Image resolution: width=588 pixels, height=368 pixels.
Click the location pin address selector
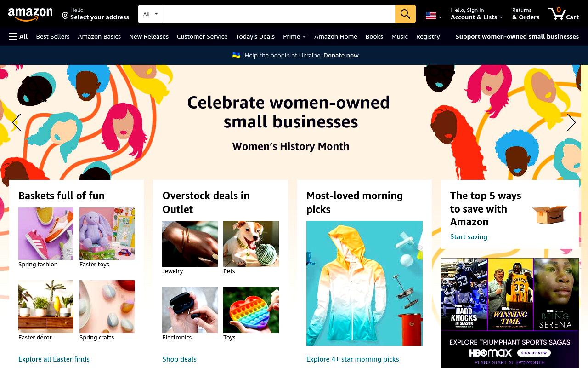pos(96,14)
